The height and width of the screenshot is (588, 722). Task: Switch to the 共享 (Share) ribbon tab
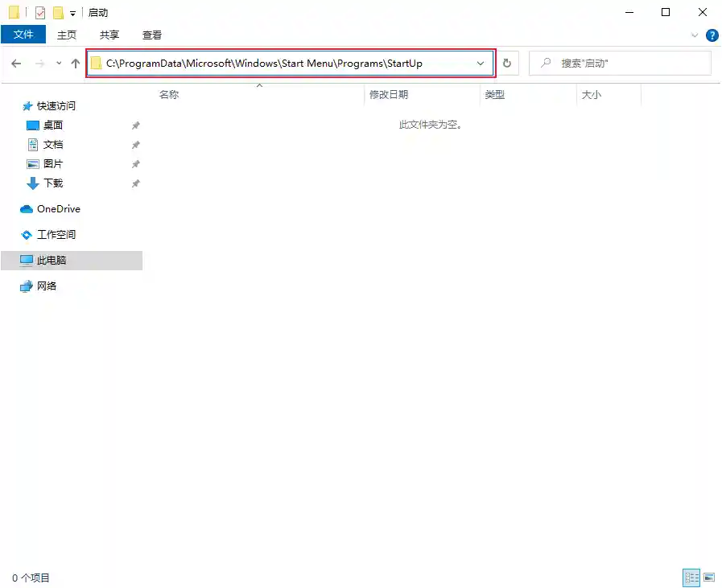click(109, 35)
